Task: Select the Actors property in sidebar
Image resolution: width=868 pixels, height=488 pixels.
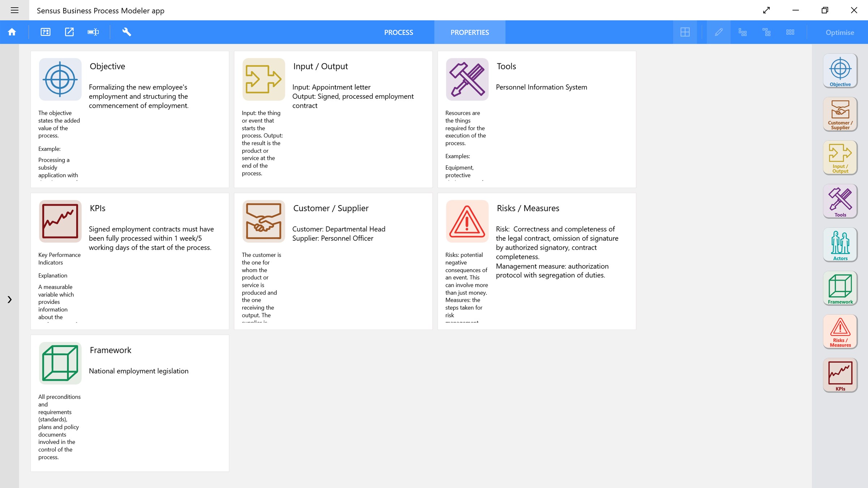Action: pos(840,245)
